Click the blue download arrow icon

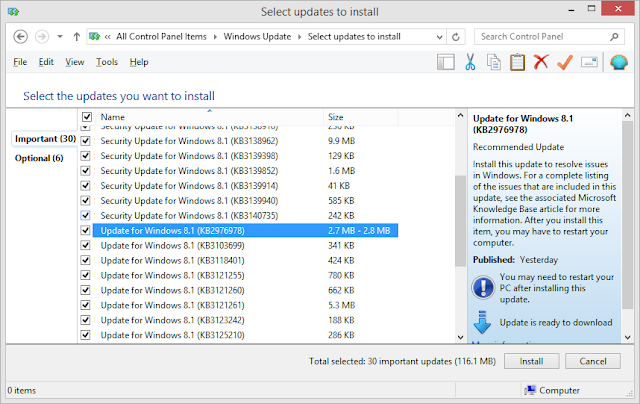[x=482, y=322]
